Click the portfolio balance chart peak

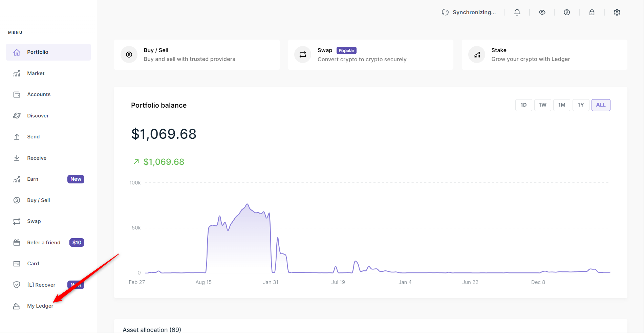[247, 204]
